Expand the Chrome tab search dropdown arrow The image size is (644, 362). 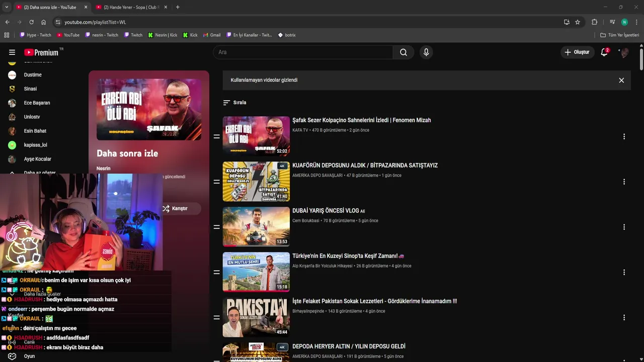coord(7,7)
